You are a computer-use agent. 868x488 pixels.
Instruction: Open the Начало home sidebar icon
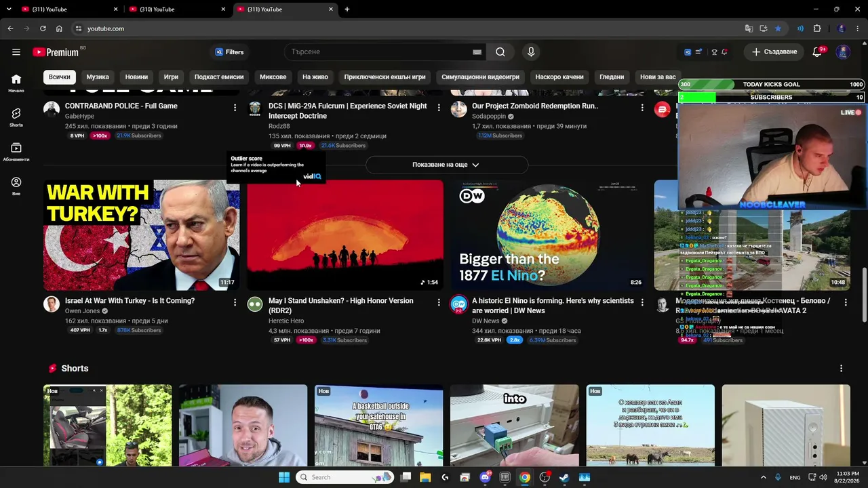click(x=16, y=83)
